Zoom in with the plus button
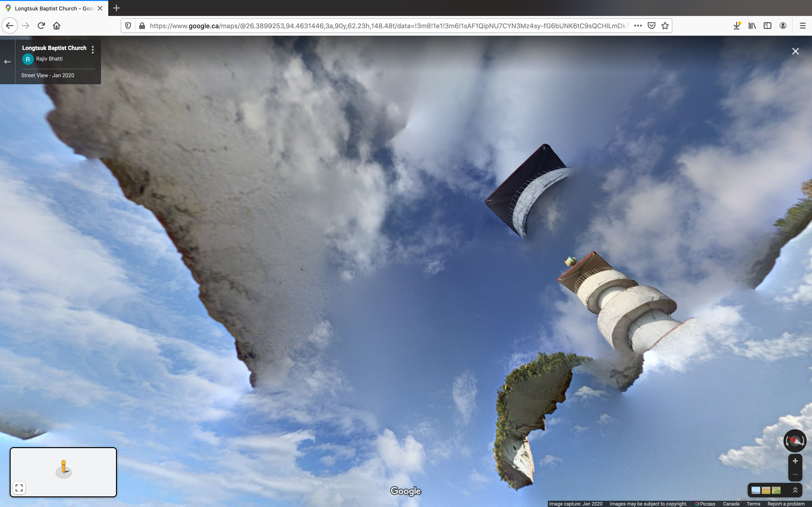The width and height of the screenshot is (812, 507). click(x=795, y=461)
